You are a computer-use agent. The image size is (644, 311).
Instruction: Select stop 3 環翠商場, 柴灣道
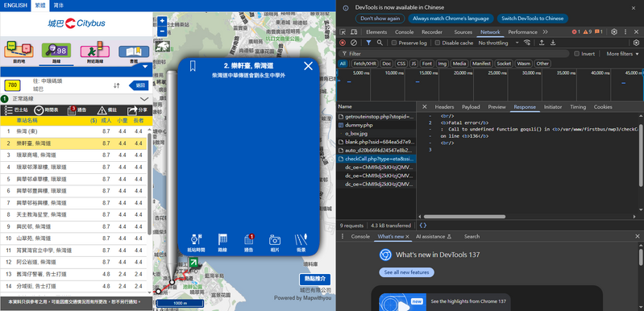(x=73, y=155)
